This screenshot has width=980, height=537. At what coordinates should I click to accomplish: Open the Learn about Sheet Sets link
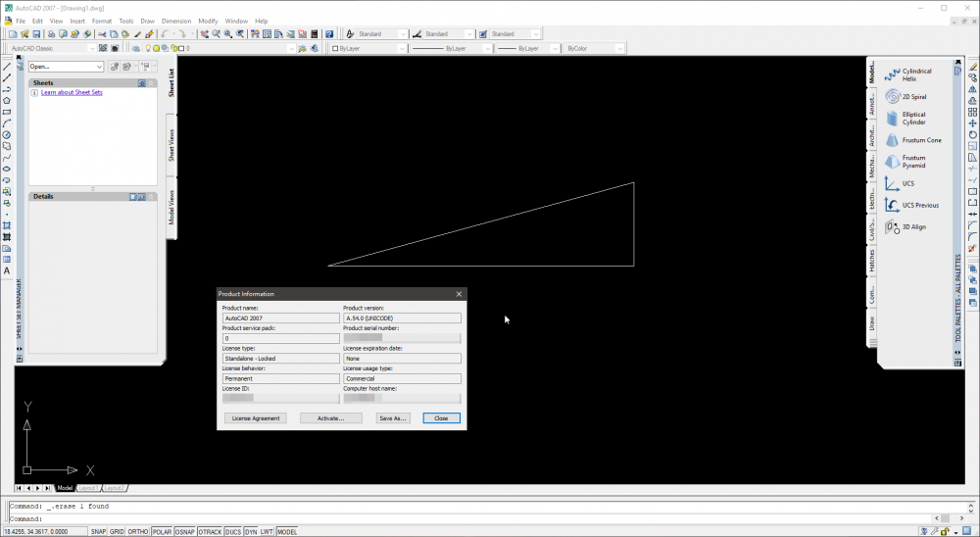[x=72, y=92]
